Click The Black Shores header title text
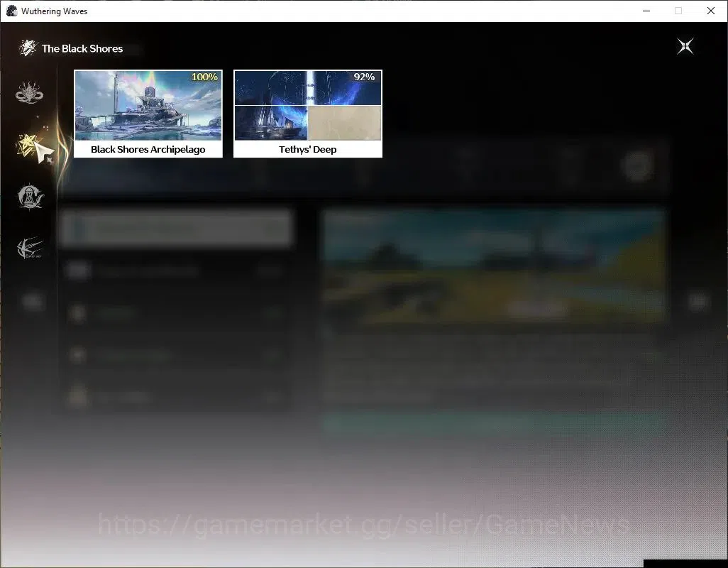 (82, 49)
